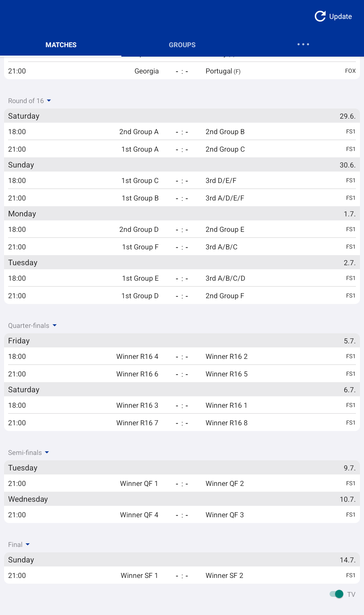Click the FS1 label next to 1st Group A match

click(351, 149)
